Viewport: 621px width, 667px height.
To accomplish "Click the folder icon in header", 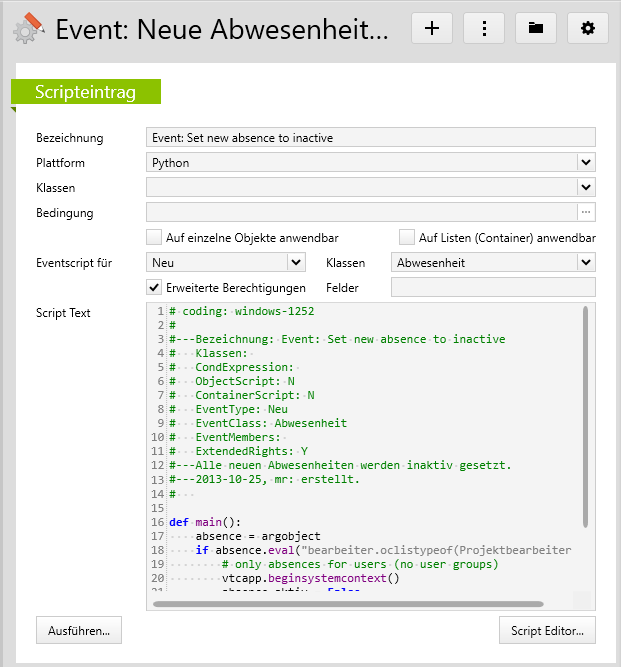I will click(x=536, y=28).
